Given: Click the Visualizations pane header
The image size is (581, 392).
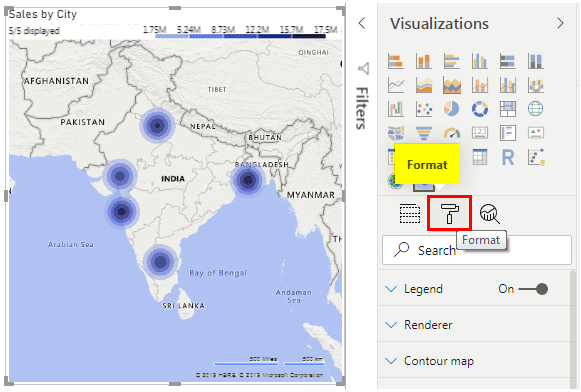Looking at the screenshot, I should point(439,23).
